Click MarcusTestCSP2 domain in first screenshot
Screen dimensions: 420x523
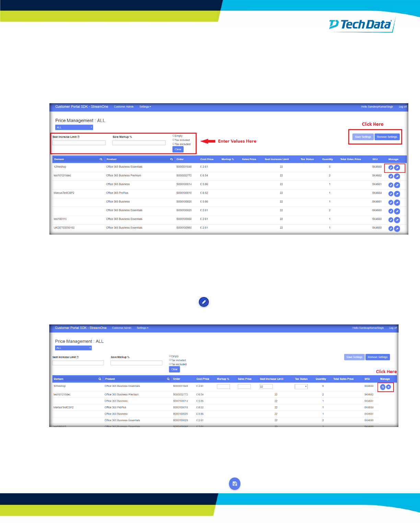(x=64, y=193)
